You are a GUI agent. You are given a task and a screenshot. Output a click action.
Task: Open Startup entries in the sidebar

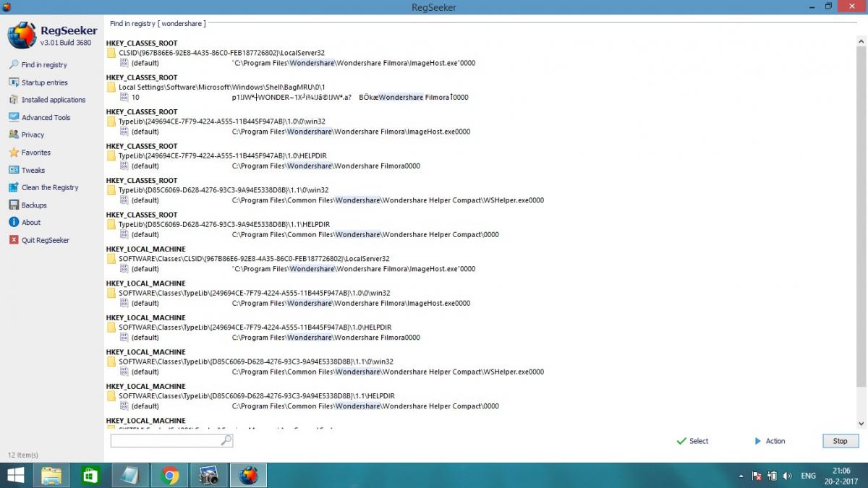[44, 82]
